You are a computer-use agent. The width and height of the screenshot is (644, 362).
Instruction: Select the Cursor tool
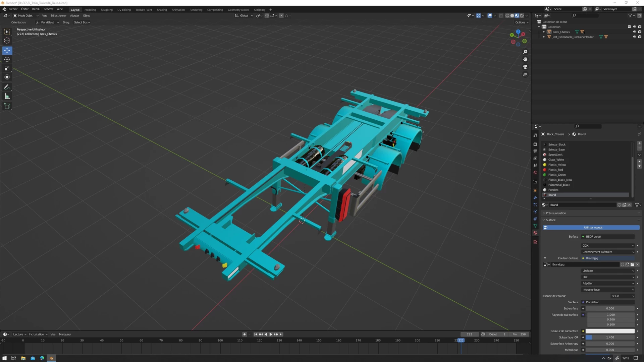pos(7,41)
